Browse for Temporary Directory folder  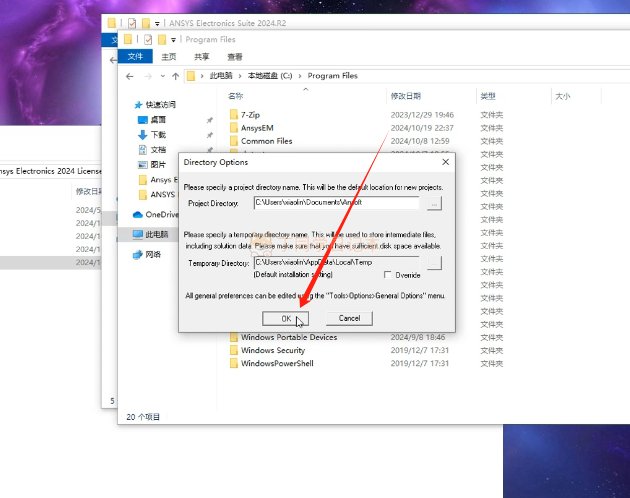coord(433,262)
